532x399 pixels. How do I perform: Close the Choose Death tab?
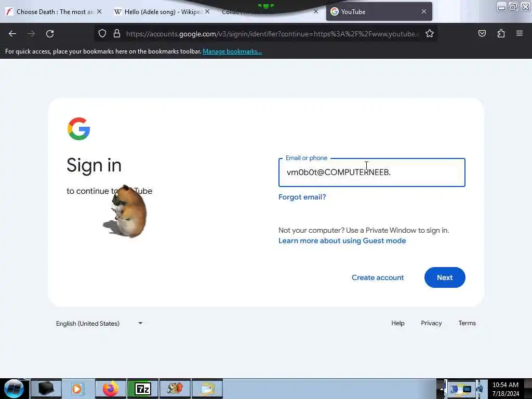coord(99,11)
